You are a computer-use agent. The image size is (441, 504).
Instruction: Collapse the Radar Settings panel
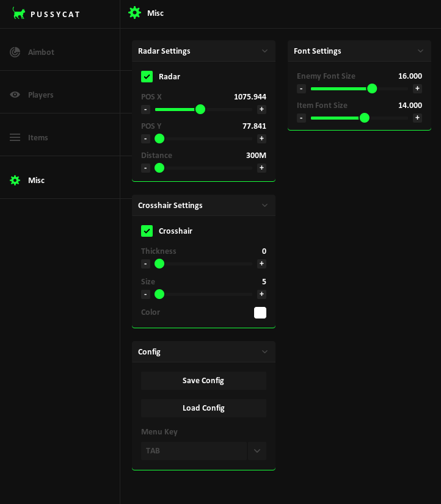(x=264, y=51)
